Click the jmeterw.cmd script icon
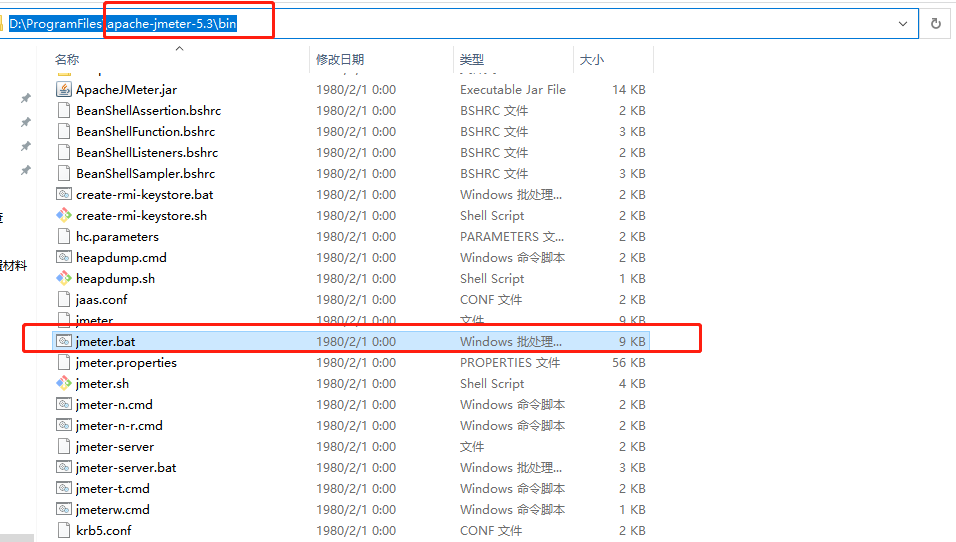This screenshot has width=956, height=542. pyautogui.click(x=64, y=510)
